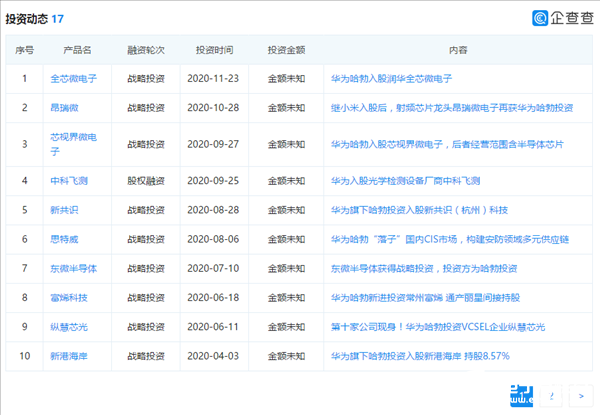Click row number 10 cell
600x415 pixels.
[x=24, y=356]
